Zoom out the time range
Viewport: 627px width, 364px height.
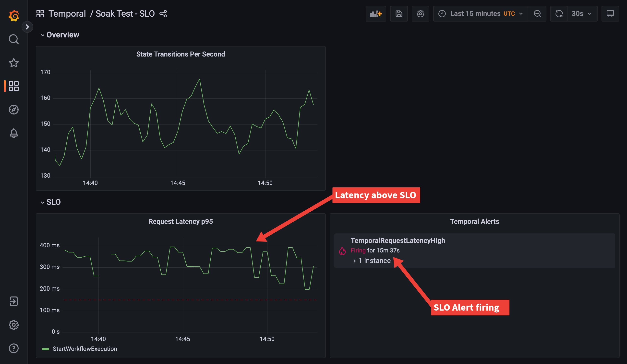[537, 14]
